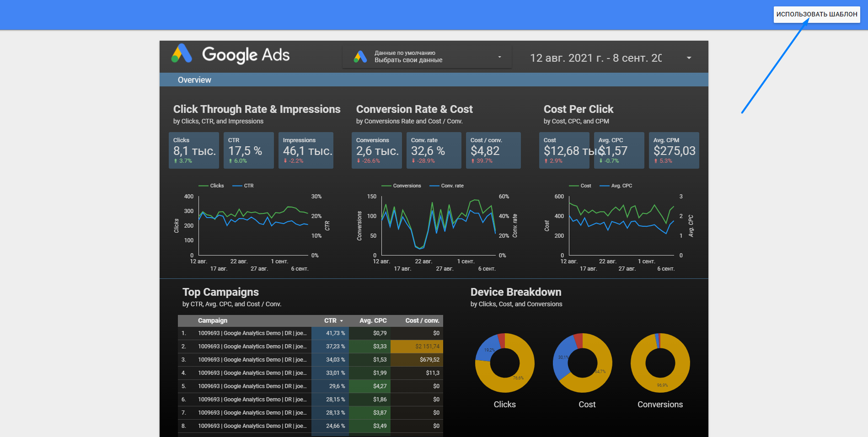Open the date range dropdown arrow
The width and height of the screenshot is (868, 437).
[689, 58]
